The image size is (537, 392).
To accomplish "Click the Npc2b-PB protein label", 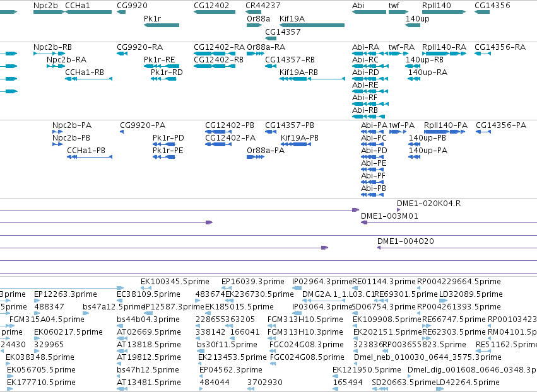I will (x=71, y=138).
